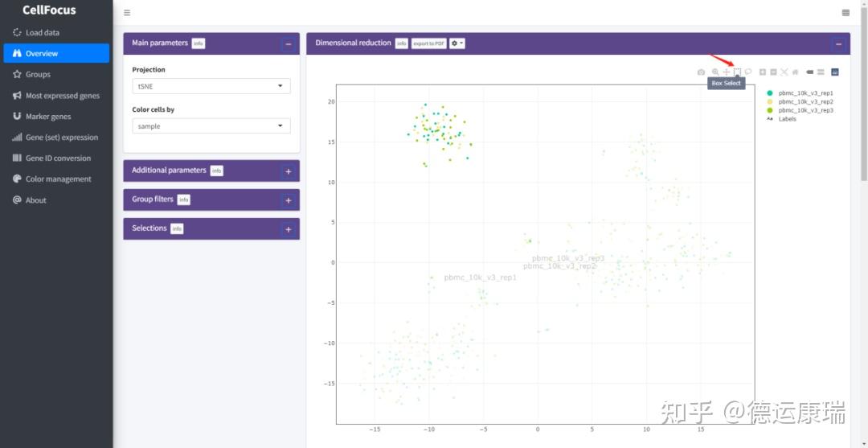The image size is (868, 448).
Task: Click Main parameters info button
Action: (199, 43)
